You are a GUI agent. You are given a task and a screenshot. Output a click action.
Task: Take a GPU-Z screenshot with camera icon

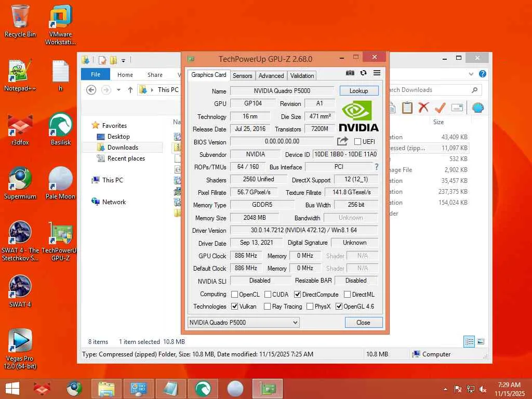pos(350,73)
